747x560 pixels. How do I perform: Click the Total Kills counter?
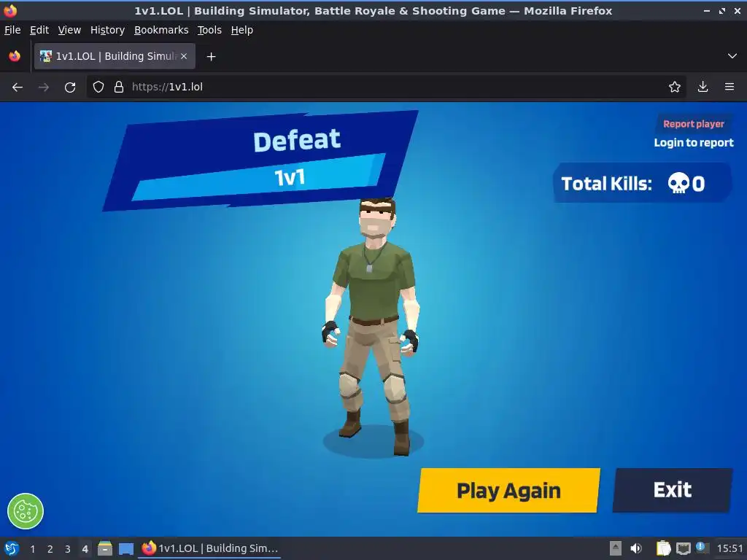click(x=642, y=183)
